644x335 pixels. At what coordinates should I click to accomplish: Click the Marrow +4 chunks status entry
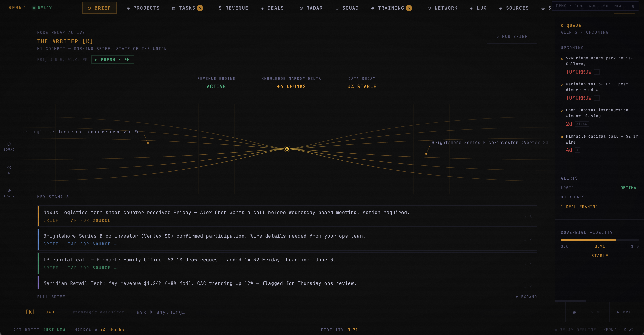tap(99, 330)
